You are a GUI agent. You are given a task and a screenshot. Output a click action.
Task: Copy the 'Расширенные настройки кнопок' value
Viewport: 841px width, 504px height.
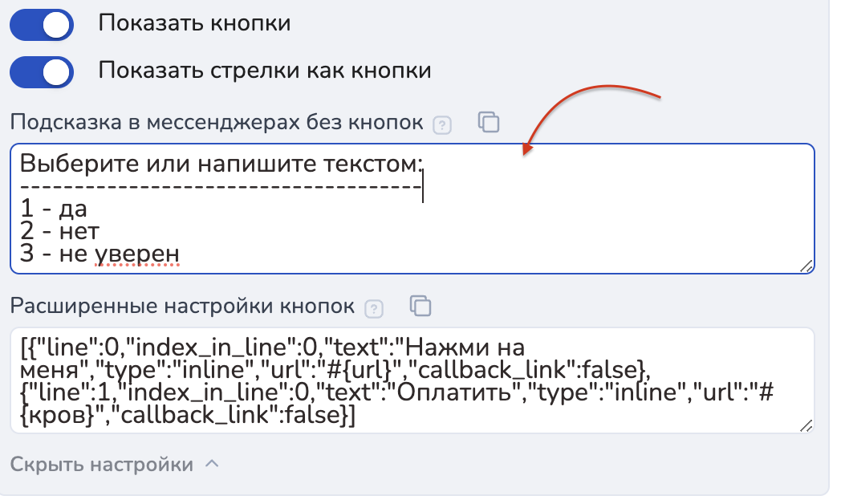[420, 306]
